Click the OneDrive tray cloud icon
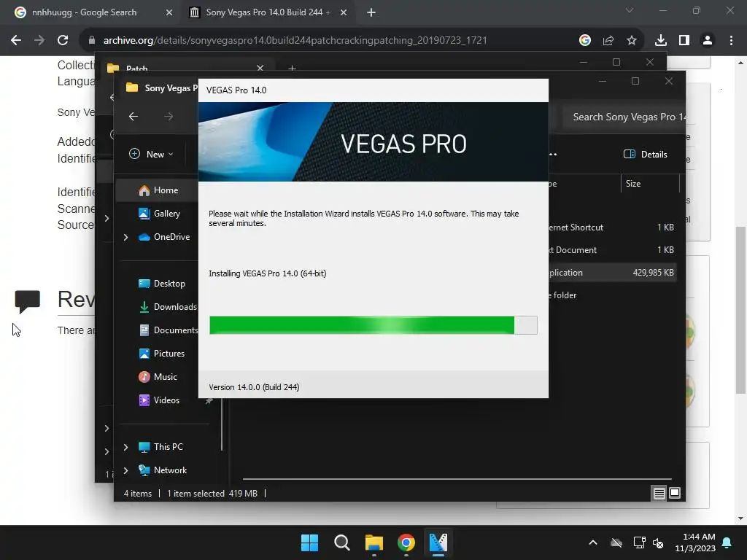 (616, 542)
